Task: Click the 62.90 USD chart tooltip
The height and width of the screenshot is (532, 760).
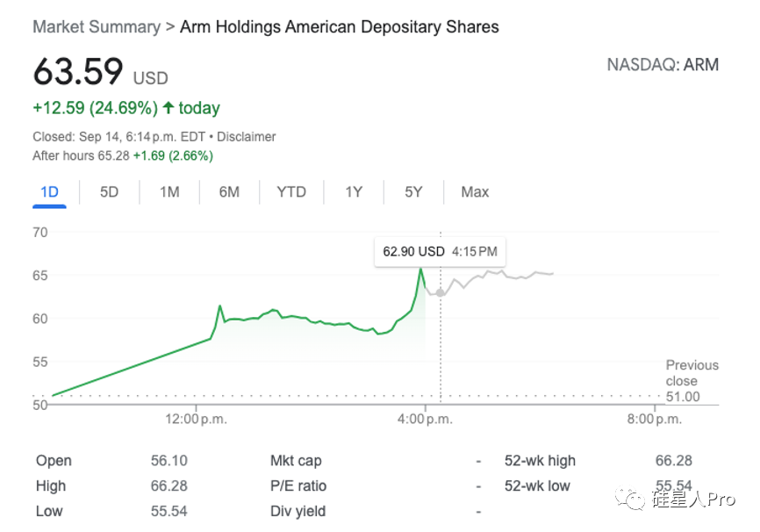Action: click(x=440, y=252)
